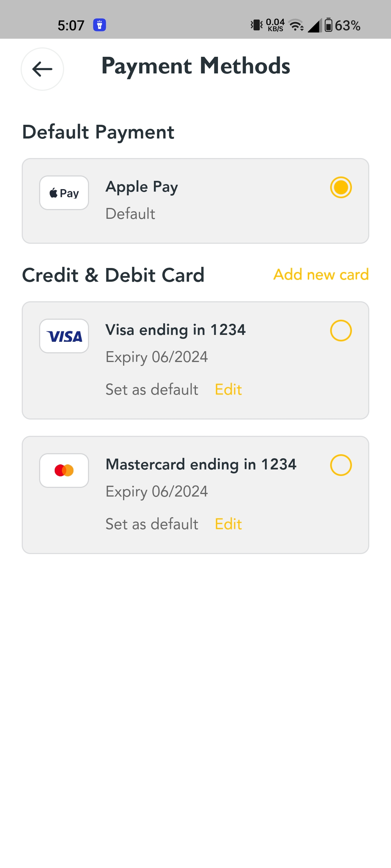Edit the Mastercard details
Image resolution: width=391 pixels, height=868 pixels.
point(228,524)
